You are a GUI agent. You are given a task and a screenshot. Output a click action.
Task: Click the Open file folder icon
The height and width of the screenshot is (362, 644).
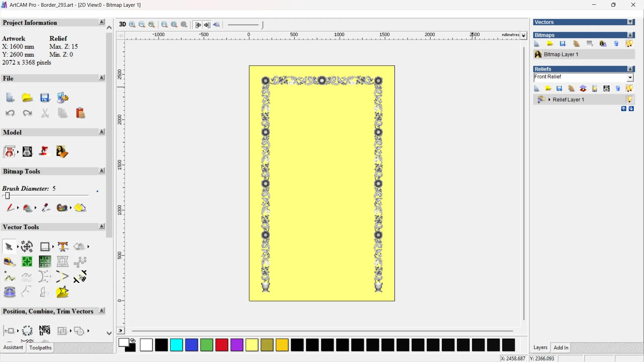coord(27,98)
